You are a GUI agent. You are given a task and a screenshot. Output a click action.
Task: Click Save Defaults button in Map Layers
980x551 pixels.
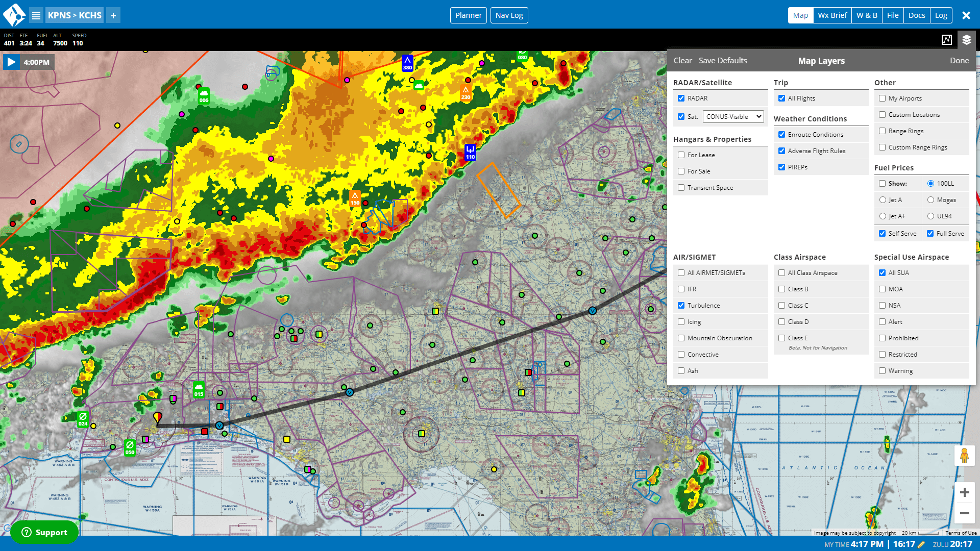(x=723, y=60)
